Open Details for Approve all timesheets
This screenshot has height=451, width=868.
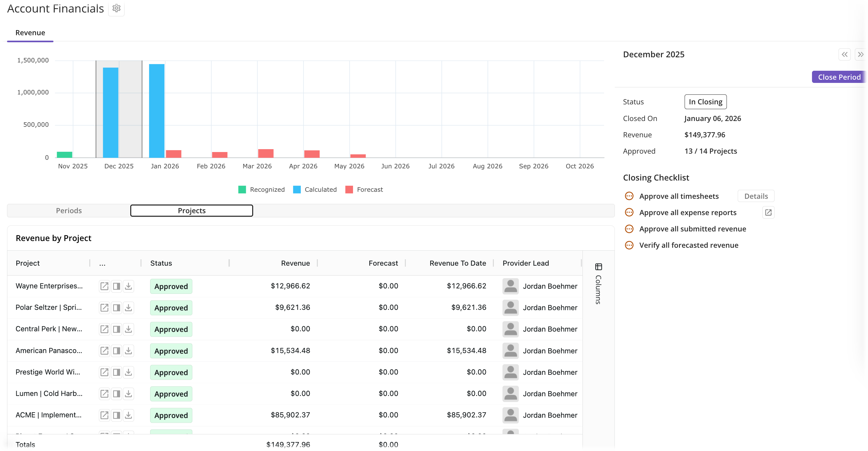tap(756, 196)
